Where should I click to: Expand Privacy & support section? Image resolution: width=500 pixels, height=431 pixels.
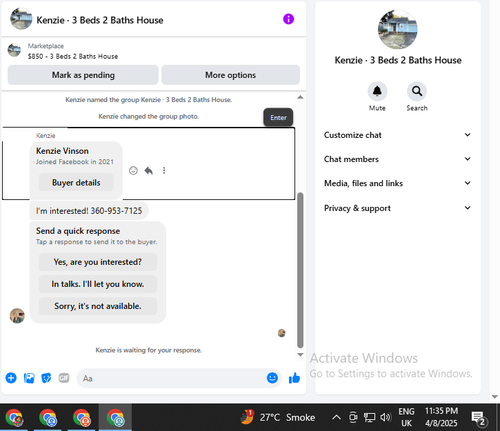tap(397, 208)
